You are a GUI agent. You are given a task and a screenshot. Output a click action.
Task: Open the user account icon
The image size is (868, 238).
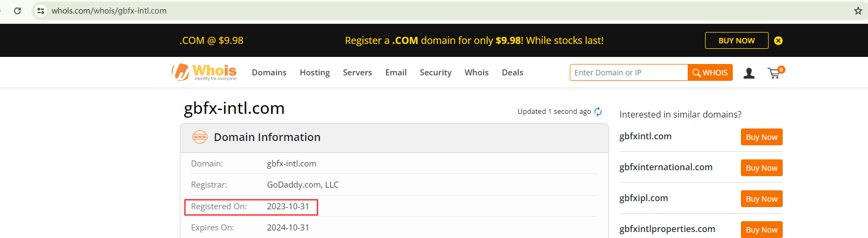(x=749, y=73)
